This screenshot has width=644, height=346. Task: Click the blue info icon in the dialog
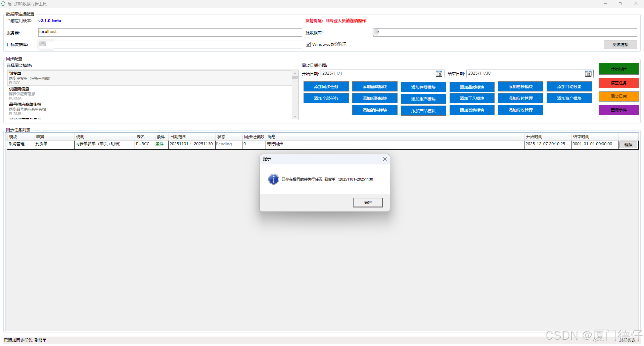pyautogui.click(x=274, y=179)
